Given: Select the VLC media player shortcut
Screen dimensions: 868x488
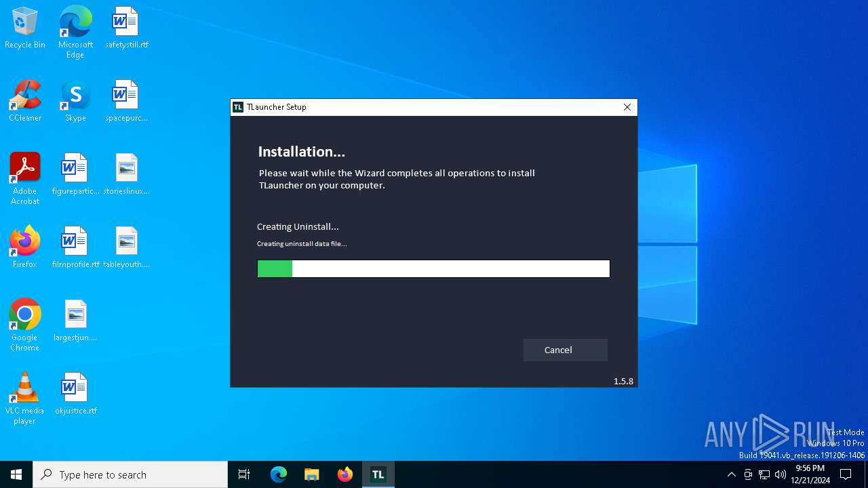Looking at the screenshot, I should [25, 399].
